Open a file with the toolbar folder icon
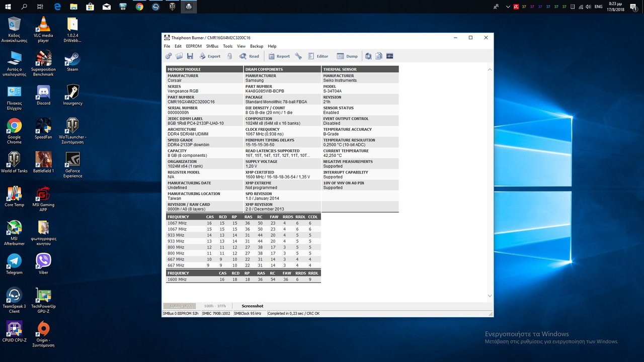Image resolution: width=644 pixels, height=362 pixels. pos(179,56)
